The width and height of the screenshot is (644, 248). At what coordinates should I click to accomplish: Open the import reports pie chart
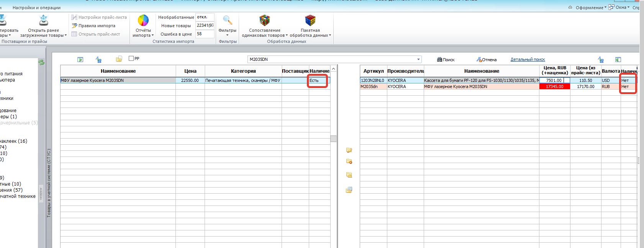(143, 20)
